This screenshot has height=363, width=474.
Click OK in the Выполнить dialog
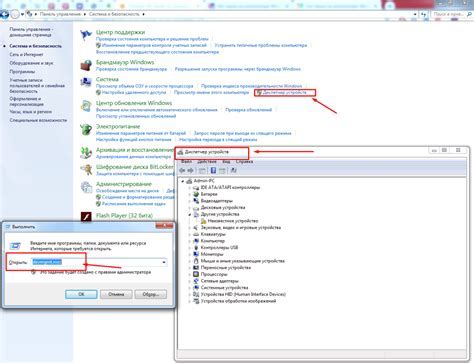(81, 294)
